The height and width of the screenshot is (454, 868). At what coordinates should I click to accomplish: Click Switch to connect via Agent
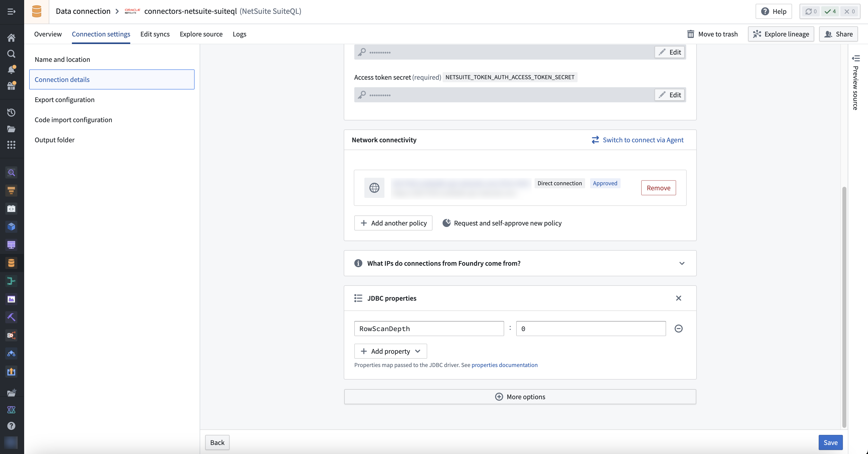637,140
